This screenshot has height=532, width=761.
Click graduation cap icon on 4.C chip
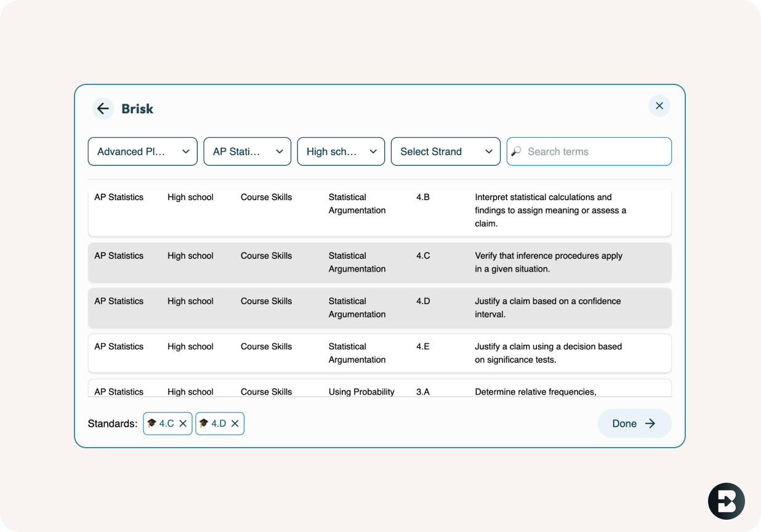coord(151,423)
